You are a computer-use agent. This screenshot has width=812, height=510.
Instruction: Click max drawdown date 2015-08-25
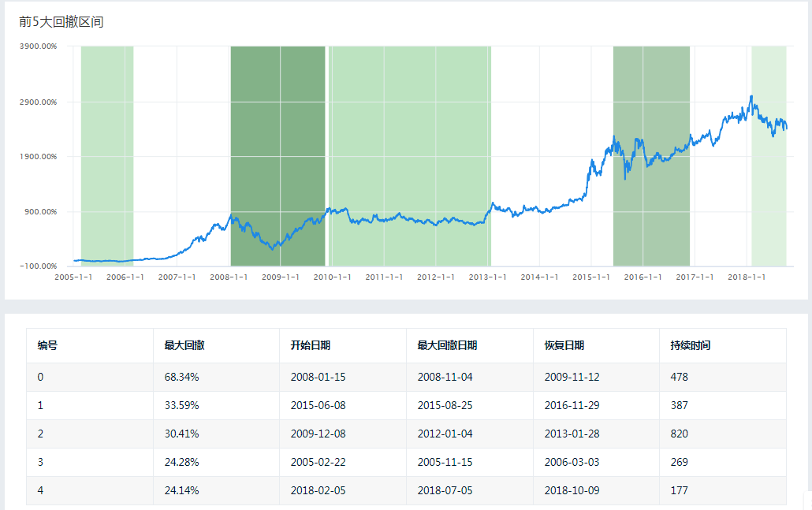click(x=445, y=405)
